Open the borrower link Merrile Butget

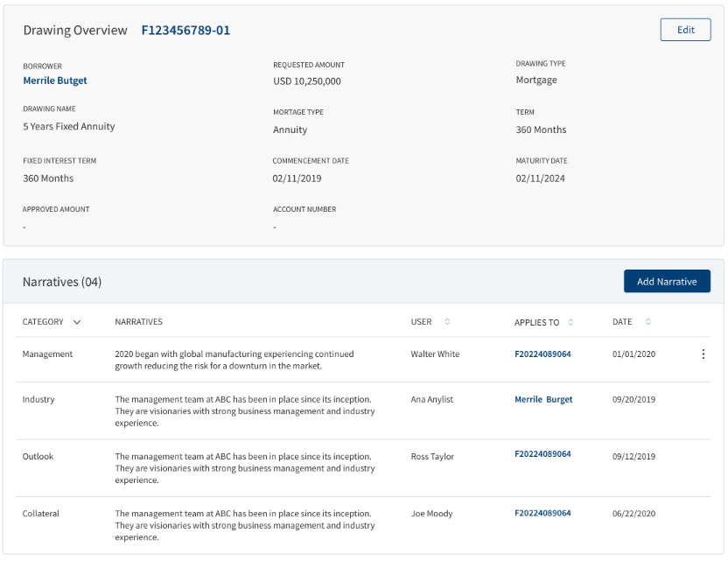[x=55, y=81]
